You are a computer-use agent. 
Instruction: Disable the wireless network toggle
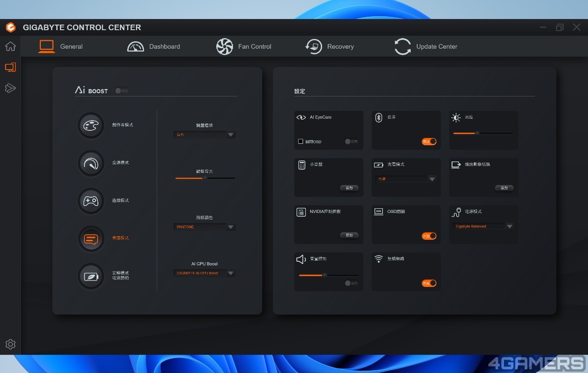pyautogui.click(x=429, y=283)
